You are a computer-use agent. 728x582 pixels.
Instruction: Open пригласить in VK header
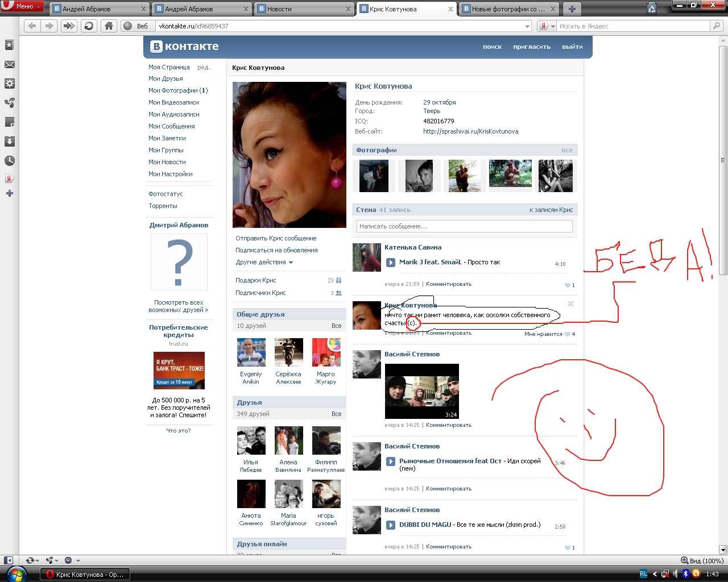pyautogui.click(x=532, y=47)
